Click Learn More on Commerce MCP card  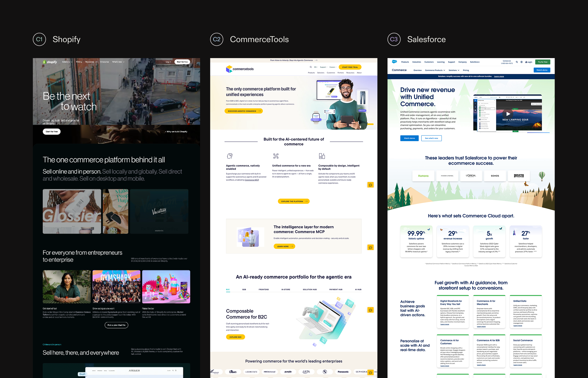pos(284,246)
